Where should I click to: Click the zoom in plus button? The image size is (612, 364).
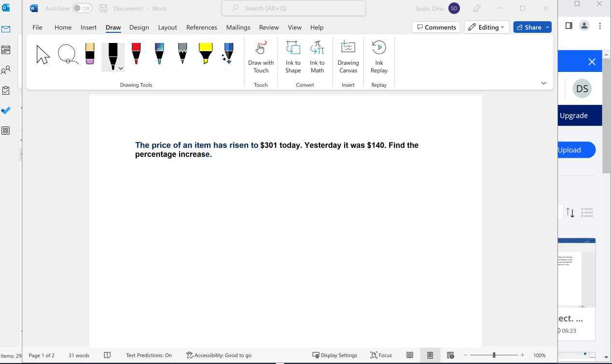tap(522, 355)
